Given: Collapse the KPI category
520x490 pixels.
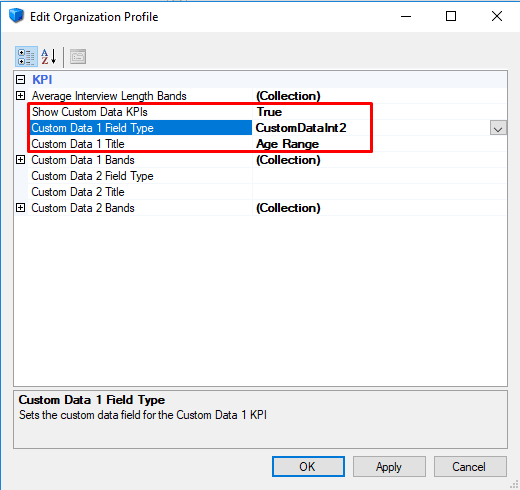Looking at the screenshot, I should [21, 80].
